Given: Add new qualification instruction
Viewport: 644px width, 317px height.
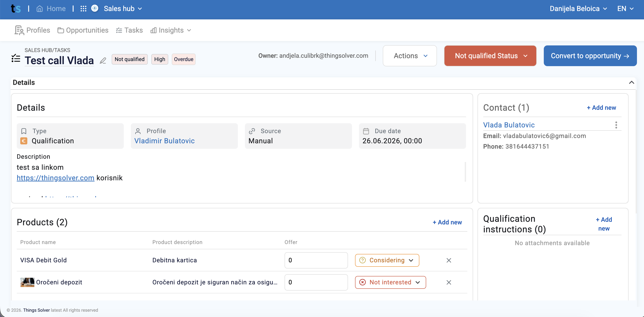Looking at the screenshot, I should click(x=604, y=224).
